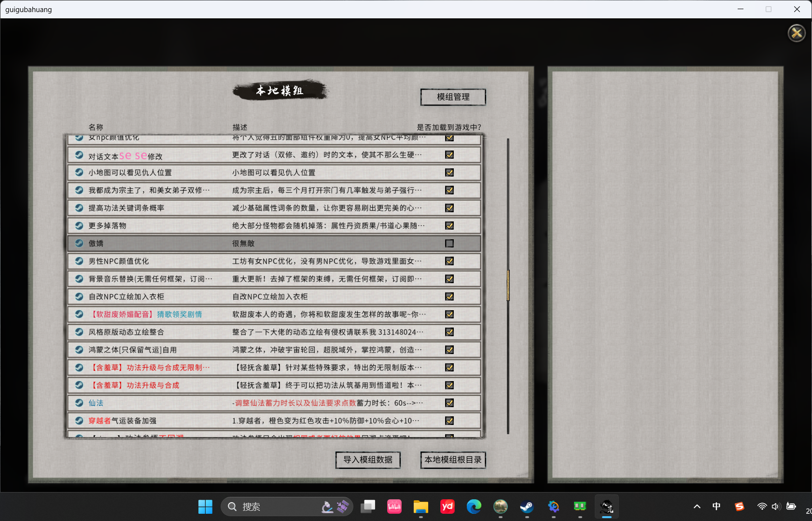Open the Windows Start menu
Image resolution: width=812 pixels, height=521 pixels.
pyautogui.click(x=205, y=507)
